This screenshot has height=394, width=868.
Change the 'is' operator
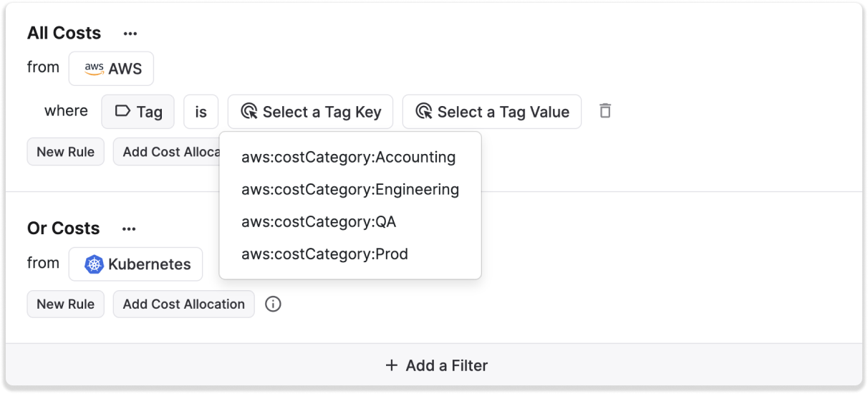(x=201, y=112)
